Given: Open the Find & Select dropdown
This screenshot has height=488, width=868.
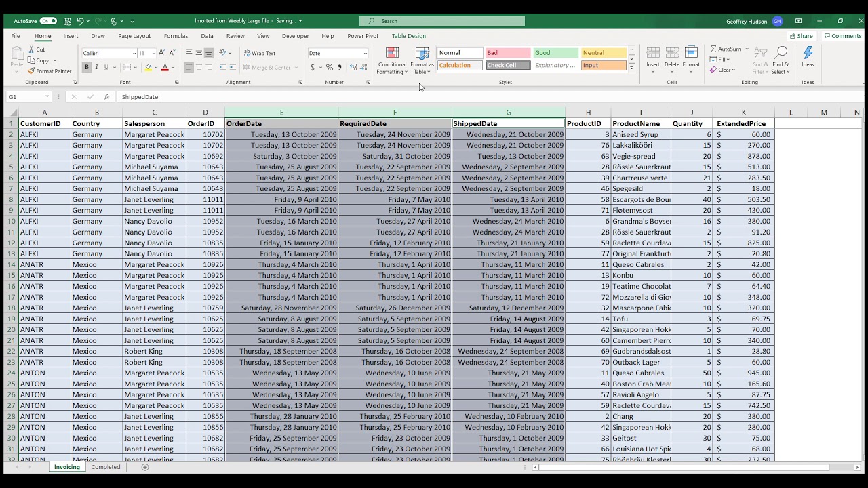Looking at the screenshot, I should pos(781,60).
